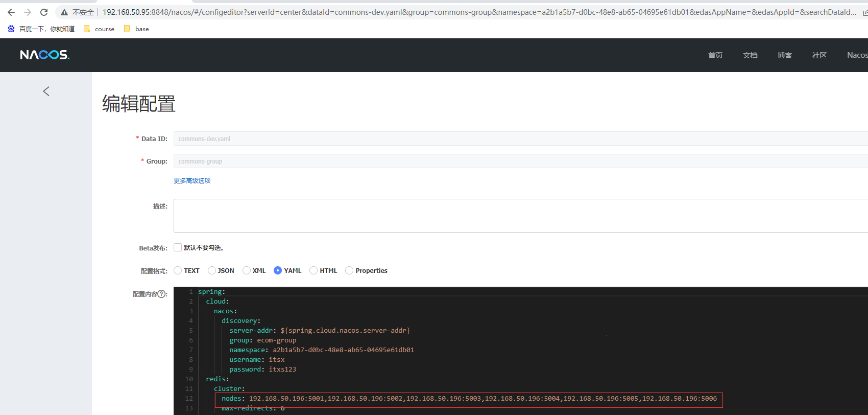The height and width of the screenshot is (415, 868).
Task: Select TEXT config format
Action: (x=178, y=270)
